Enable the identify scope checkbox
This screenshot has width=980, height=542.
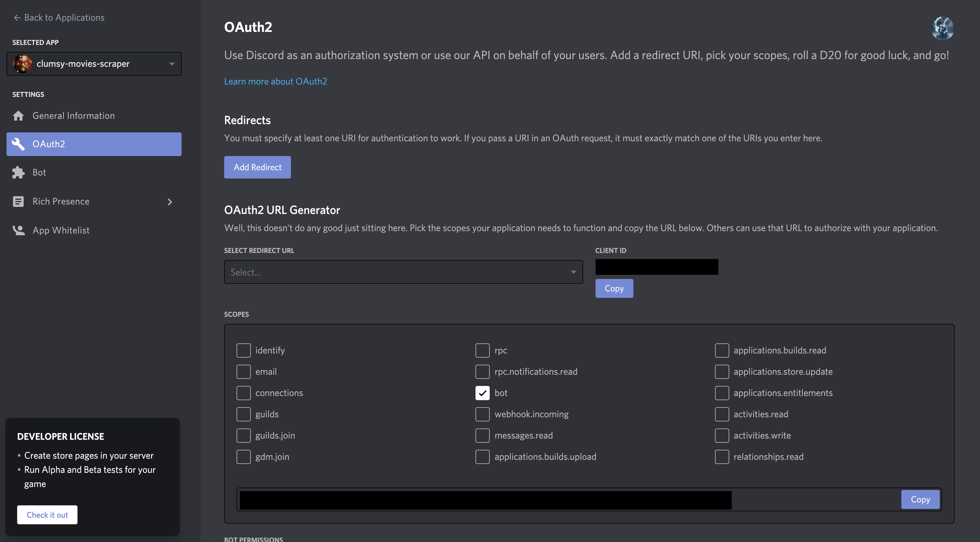tap(243, 350)
